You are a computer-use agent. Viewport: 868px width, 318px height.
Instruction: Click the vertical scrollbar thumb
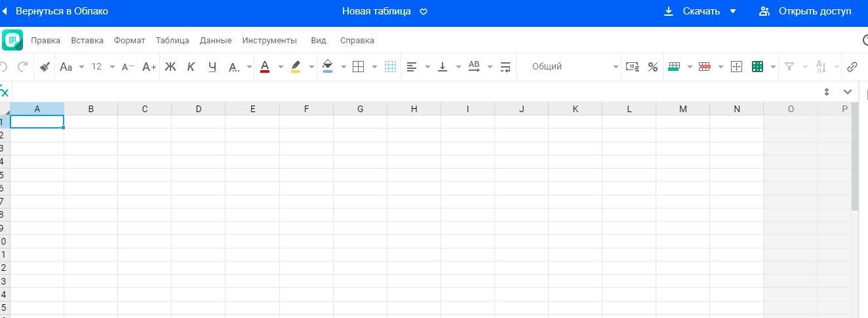click(855, 156)
